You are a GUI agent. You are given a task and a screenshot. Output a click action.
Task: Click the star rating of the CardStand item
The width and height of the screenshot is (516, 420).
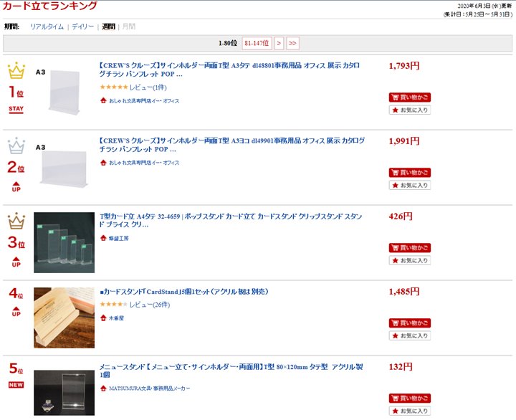113,304
